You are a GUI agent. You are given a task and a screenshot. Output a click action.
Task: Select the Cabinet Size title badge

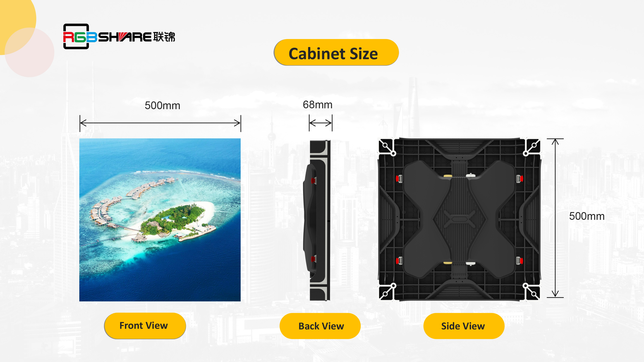coord(336,53)
